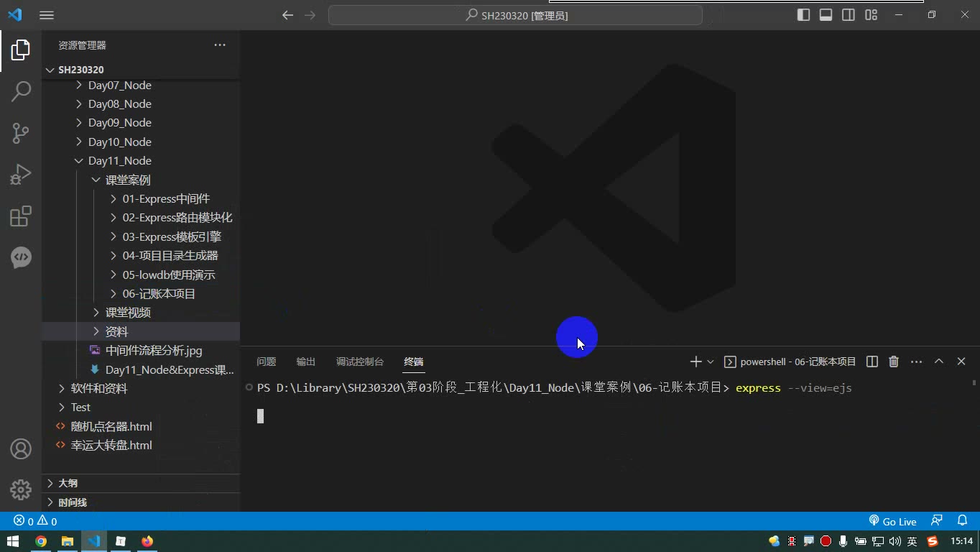Go back with the navigation arrow
Viewport: 980px width, 552px height.
click(287, 15)
